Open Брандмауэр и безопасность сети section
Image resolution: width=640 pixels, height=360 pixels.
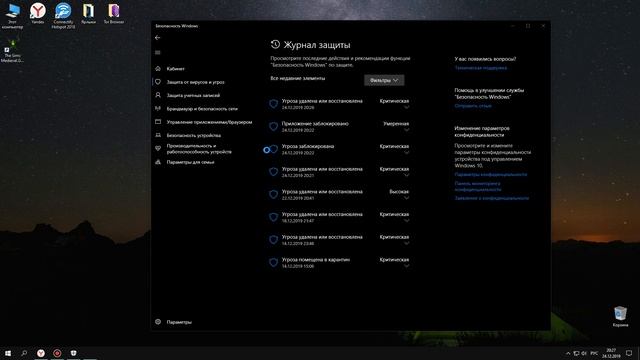point(202,109)
